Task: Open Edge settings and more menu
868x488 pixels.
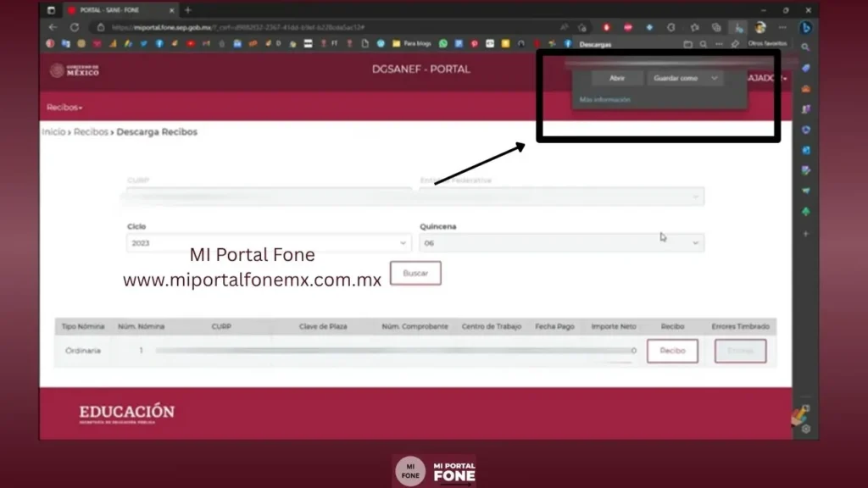Action: [x=782, y=27]
